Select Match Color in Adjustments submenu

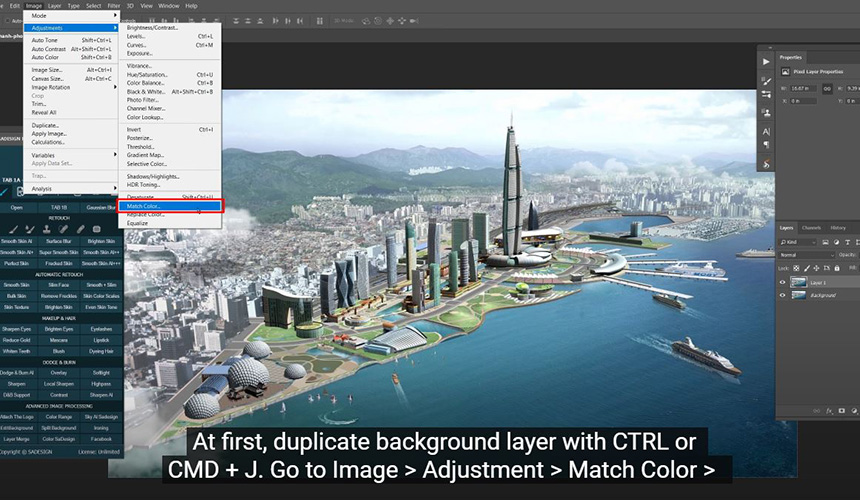click(x=145, y=206)
